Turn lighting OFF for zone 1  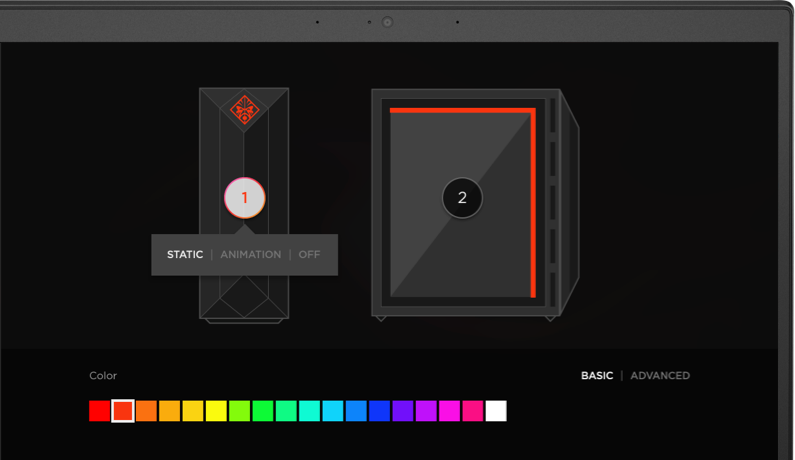pyautogui.click(x=309, y=255)
